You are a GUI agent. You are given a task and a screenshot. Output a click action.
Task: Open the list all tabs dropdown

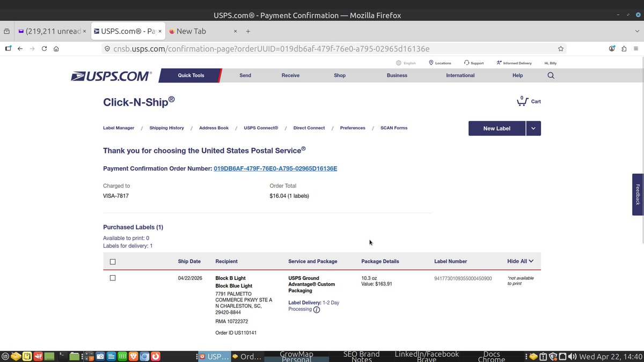pyautogui.click(x=637, y=31)
